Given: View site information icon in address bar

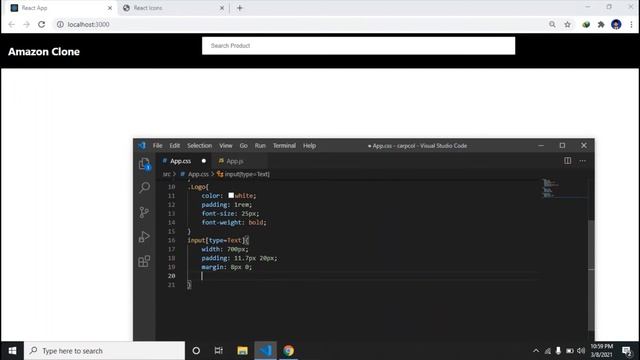Looking at the screenshot, I should [60, 24].
